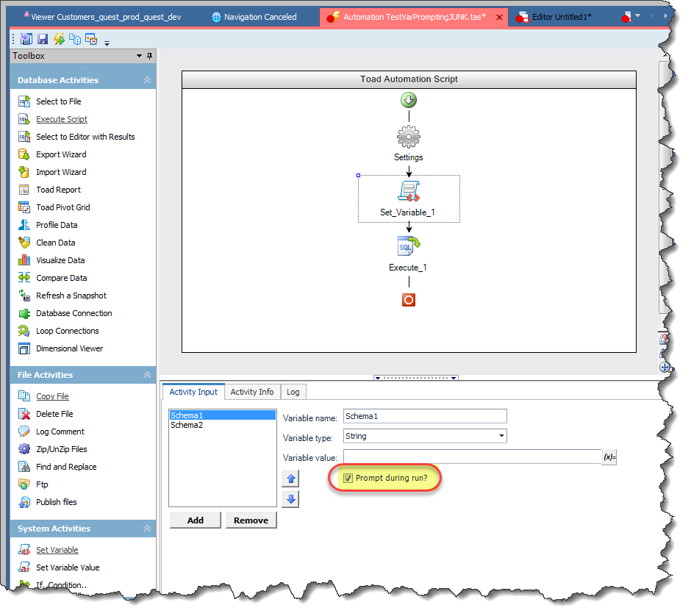Switch to the Editor Untitled1 tab
The width and height of the screenshot is (691, 616).
(x=554, y=17)
